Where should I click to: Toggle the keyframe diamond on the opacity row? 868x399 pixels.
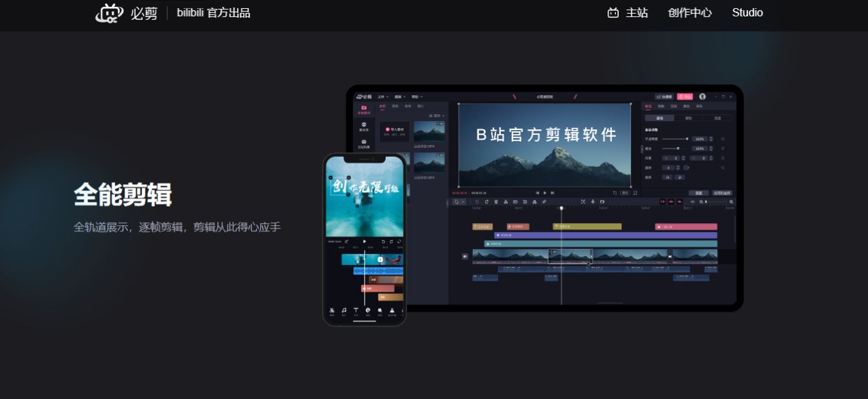pos(723,139)
